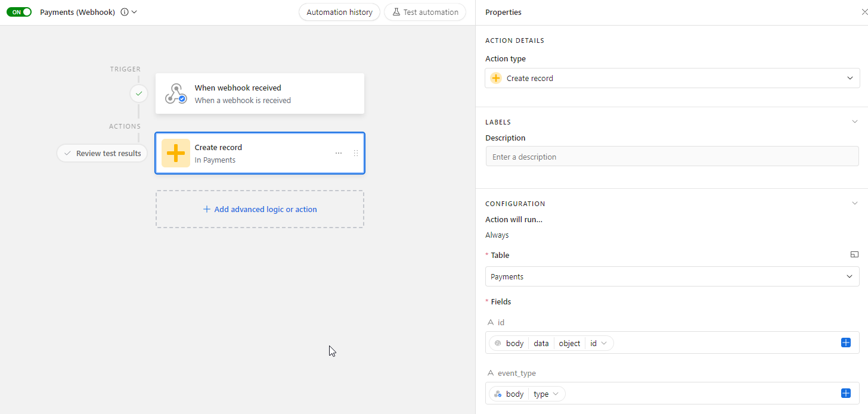The height and width of the screenshot is (414, 868).
Task: Open the automation name dropdown chevron
Action: pos(134,12)
